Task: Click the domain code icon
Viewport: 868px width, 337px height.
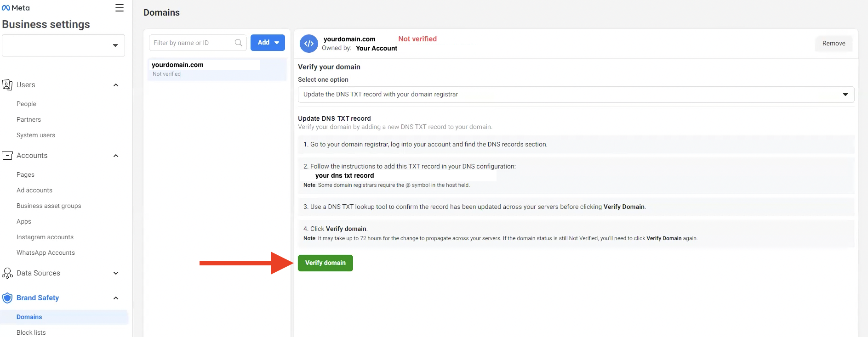Action: pos(309,44)
